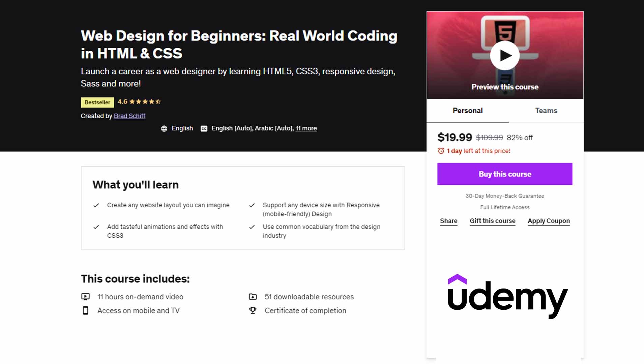Screen dimensions: 644x364
Task: Select the Personal pricing tab
Action: pyautogui.click(x=468, y=111)
